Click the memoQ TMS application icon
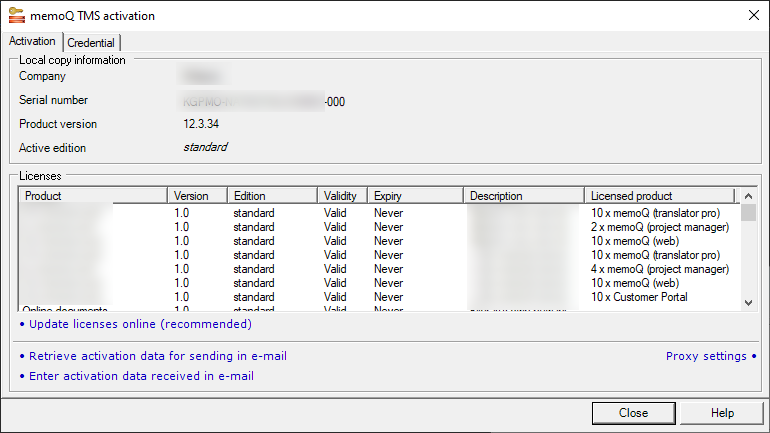Image resolution: width=770 pixels, height=433 pixels. tap(16, 15)
